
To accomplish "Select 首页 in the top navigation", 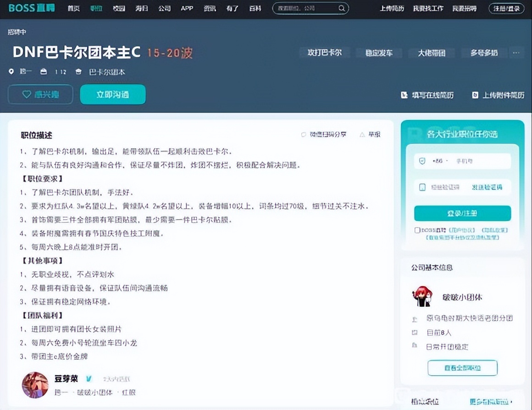I will pos(73,8).
